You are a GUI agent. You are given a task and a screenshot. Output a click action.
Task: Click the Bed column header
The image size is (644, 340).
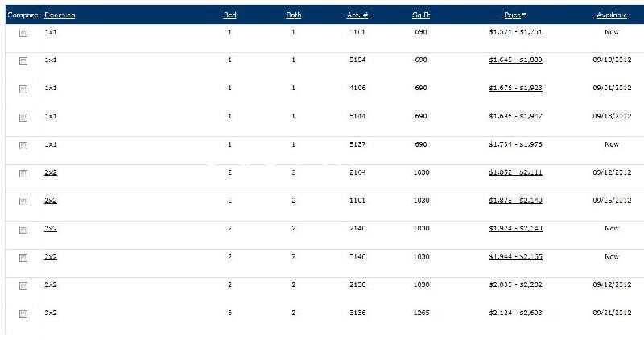[x=229, y=15]
